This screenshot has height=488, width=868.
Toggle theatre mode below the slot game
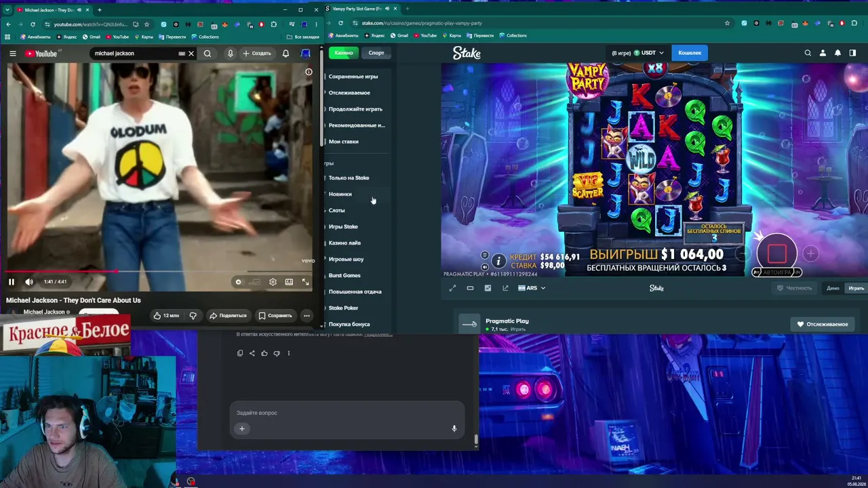[x=470, y=288]
